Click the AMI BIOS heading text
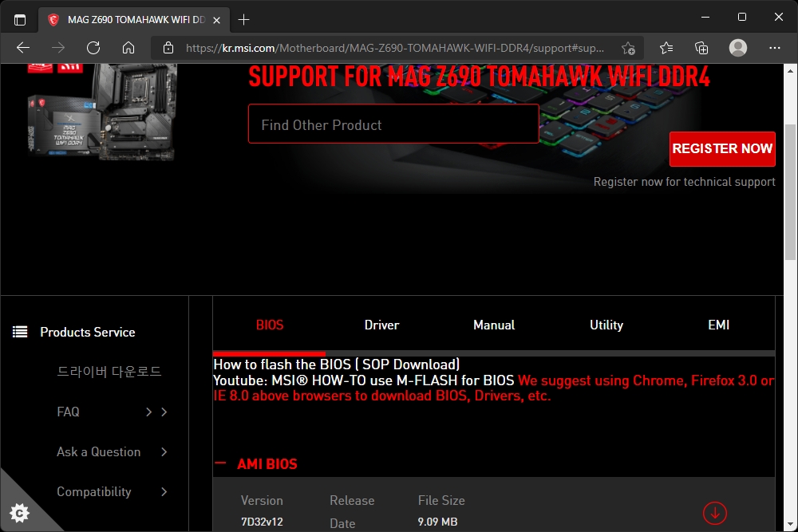Viewport: 798px width, 532px height. tap(267, 464)
